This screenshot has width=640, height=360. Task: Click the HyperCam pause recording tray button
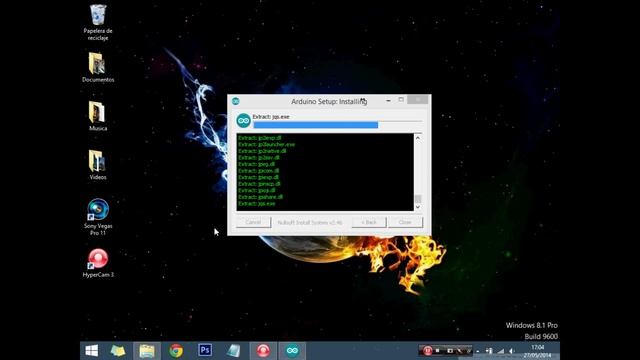point(427,351)
